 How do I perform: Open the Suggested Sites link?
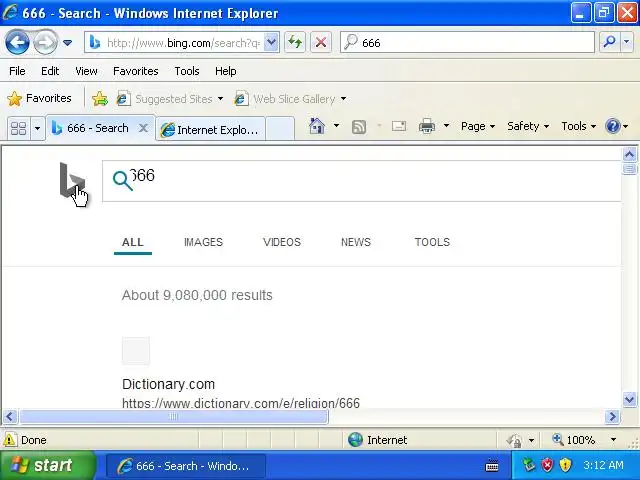164,99
